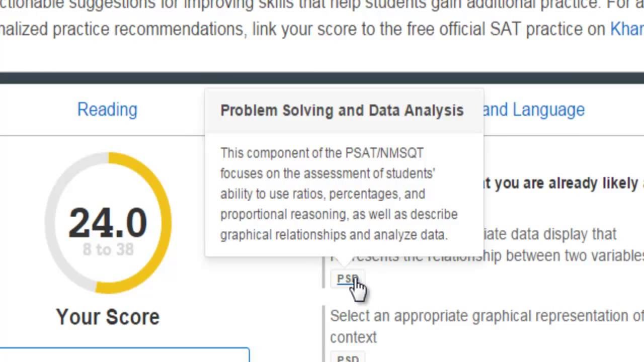The height and width of the screenshot is (362, 644).
Task: Click the bottom PSD tag under graphical representation
Action: (348, 358)
